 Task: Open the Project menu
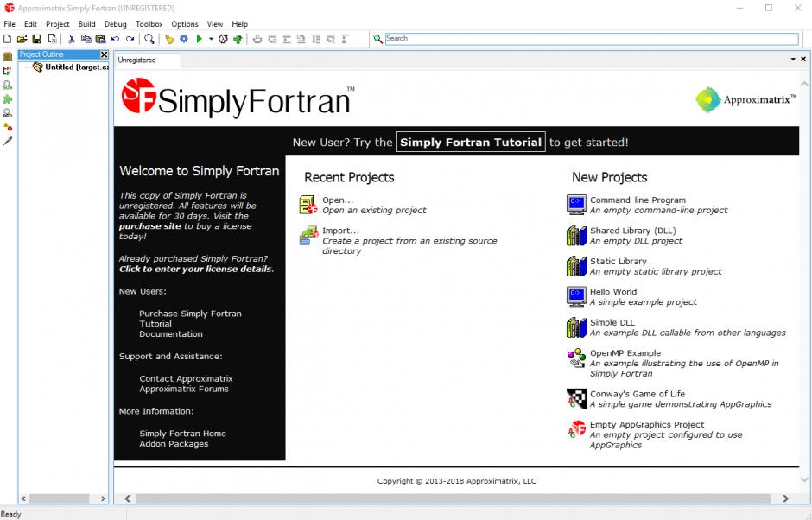pos(58,24)
